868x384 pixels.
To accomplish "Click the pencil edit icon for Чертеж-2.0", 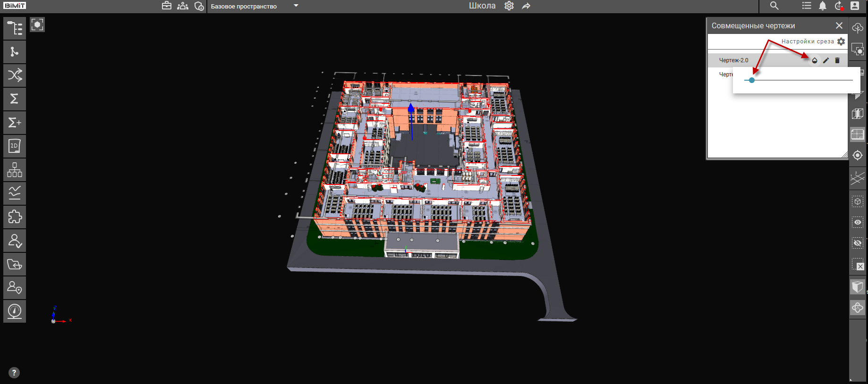I will (x=825, y=60).
